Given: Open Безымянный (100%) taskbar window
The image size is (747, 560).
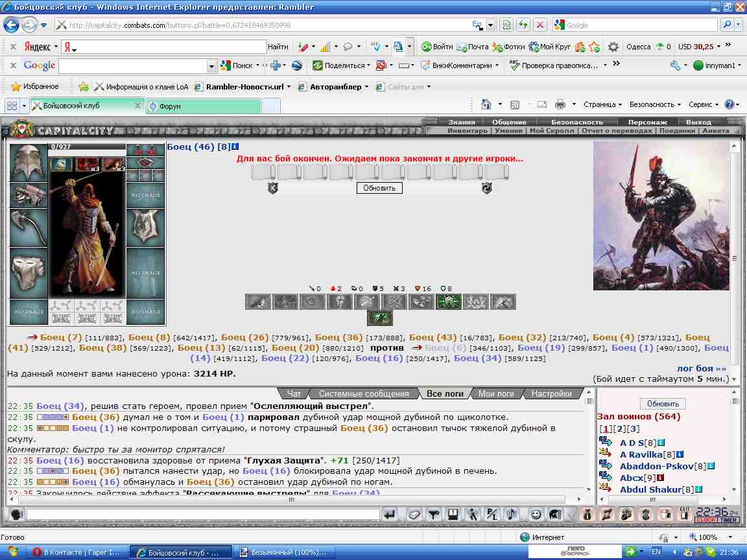Looking at the screenshot, I should pyautogui.click(x=283, y=552).
